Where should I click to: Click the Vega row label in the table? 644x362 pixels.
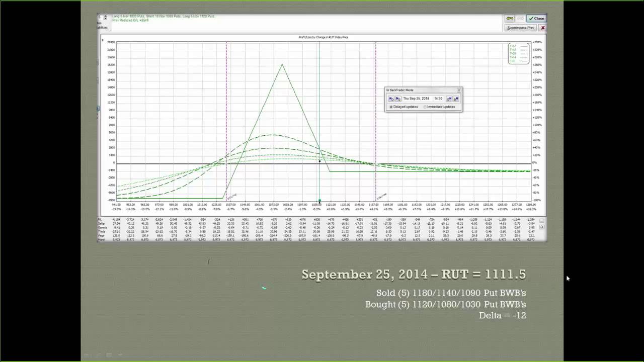point(101,235)
